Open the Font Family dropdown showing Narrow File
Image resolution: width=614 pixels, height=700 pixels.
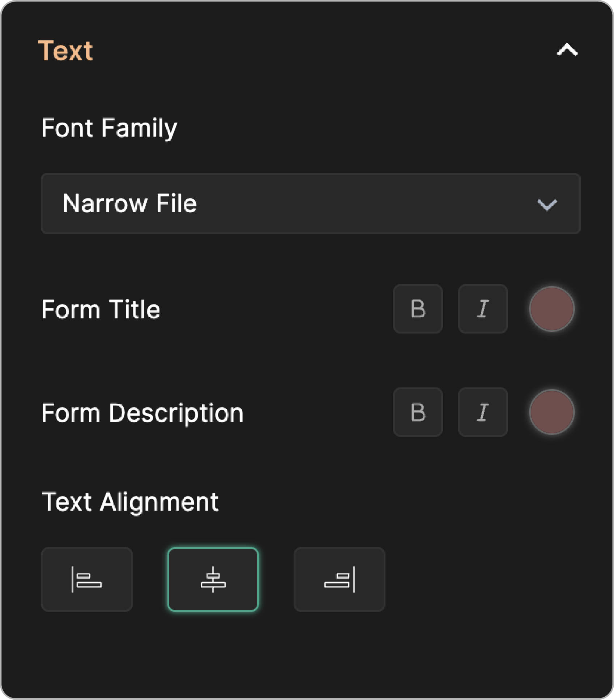(311, 203)
